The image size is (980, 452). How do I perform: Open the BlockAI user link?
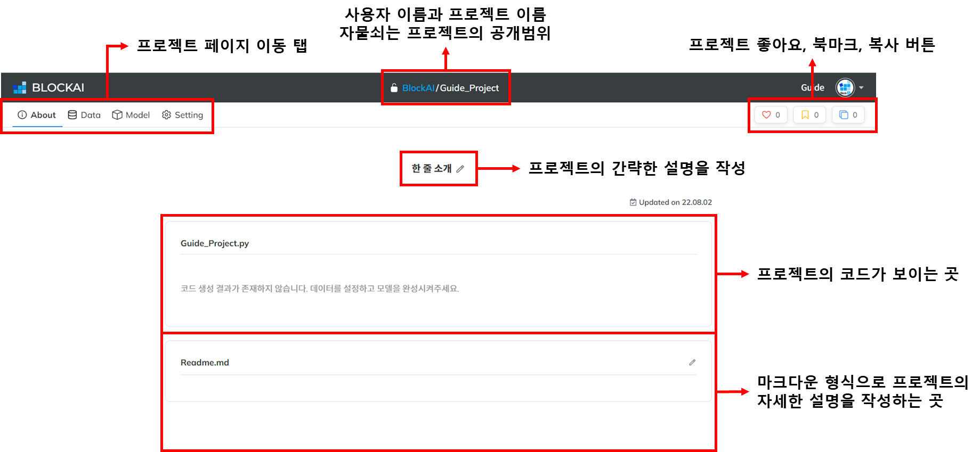pyautogui.click(x=418, y=88)
